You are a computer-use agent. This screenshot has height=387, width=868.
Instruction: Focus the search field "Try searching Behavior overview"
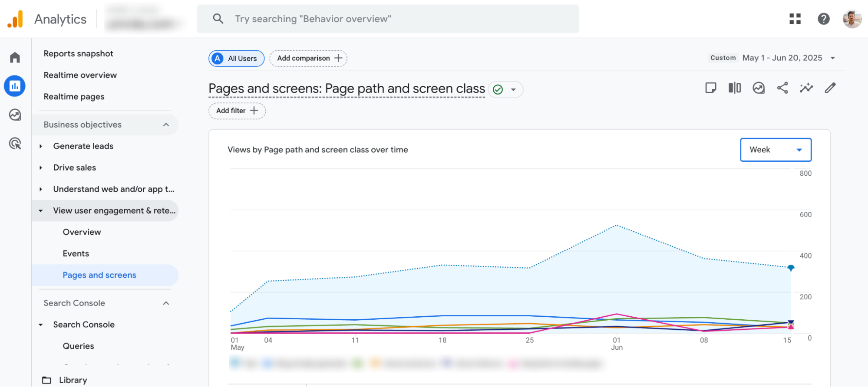coord(388,19)
